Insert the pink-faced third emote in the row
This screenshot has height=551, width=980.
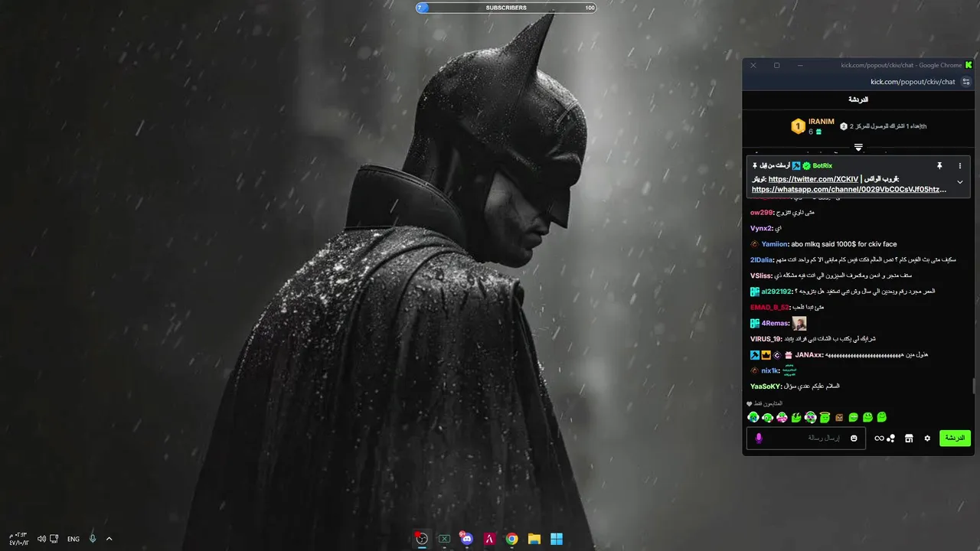(782, 417)
